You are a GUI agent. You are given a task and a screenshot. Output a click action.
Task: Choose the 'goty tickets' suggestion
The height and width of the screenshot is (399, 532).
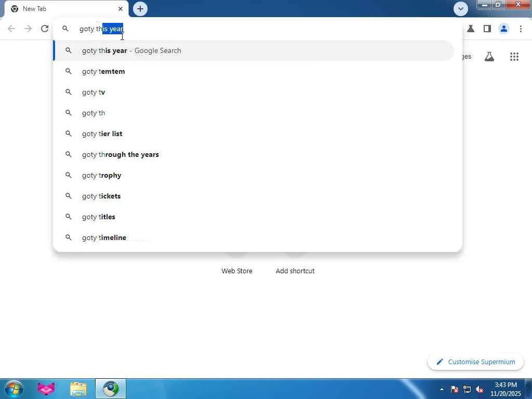[x=254, y=196]
